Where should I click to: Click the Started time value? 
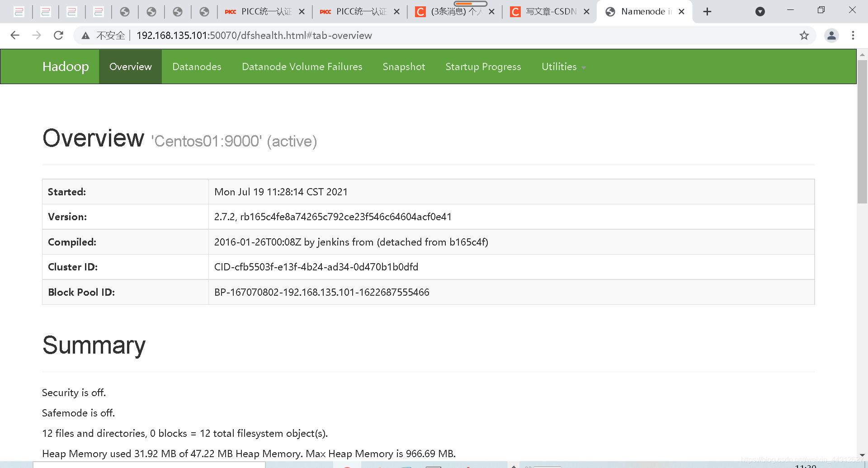(x=281, y=192)
